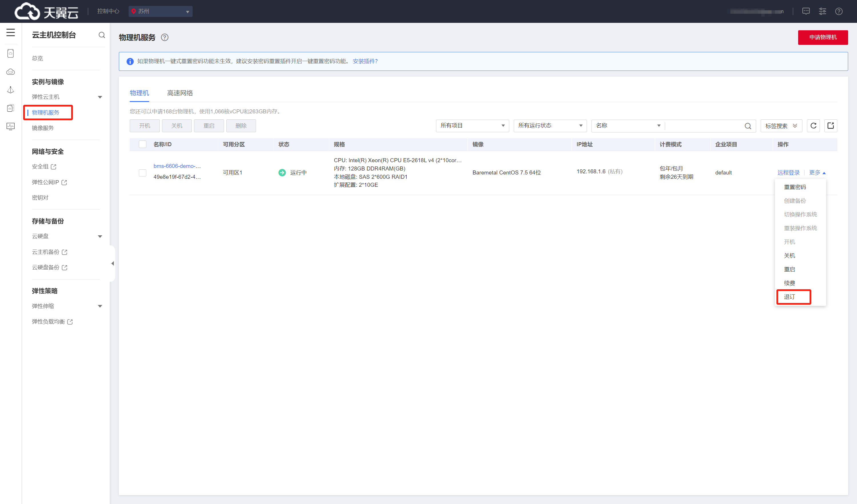The width and height of the screenshot is (857, 504).
Task: Refresh the physical machine list
Action: pyautogui.click(x=814, y=126)
